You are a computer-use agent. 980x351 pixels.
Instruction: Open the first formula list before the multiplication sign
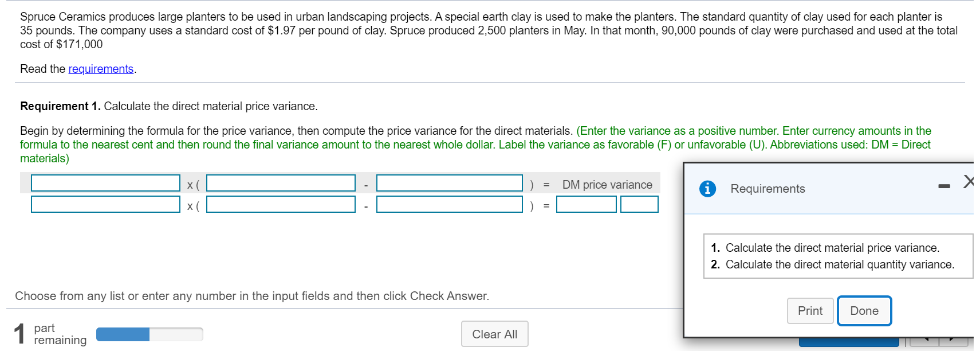tap(105, 184)
